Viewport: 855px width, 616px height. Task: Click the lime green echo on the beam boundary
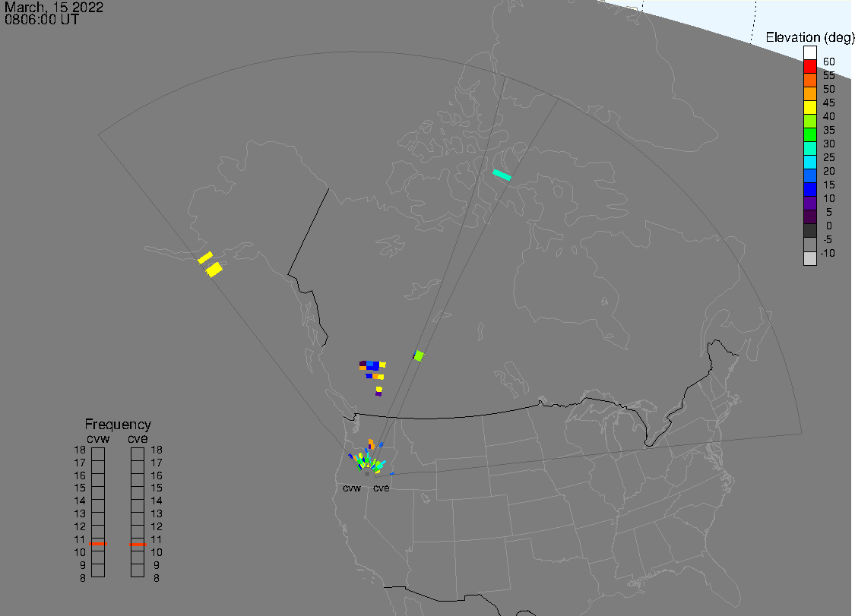tap(418, 355)
